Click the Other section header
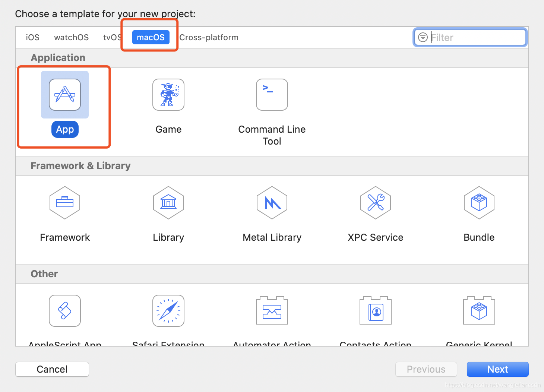Screen dimensions: 544x392 [x=44, y=274]
